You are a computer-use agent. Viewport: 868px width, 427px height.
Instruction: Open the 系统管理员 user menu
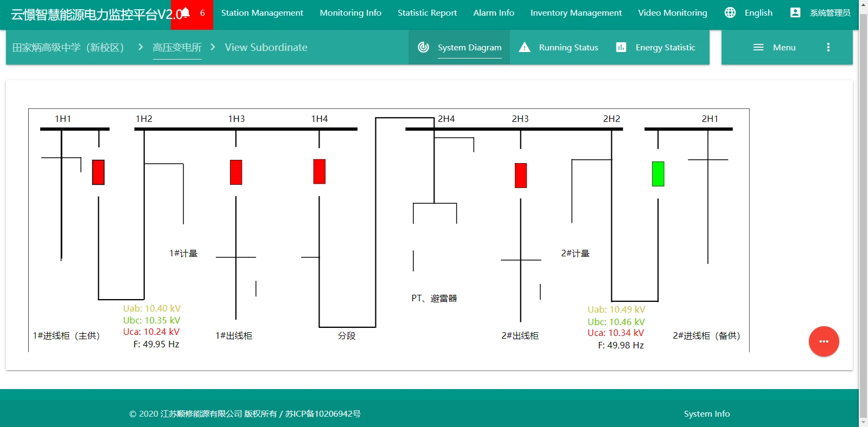[x=830, y=12]
